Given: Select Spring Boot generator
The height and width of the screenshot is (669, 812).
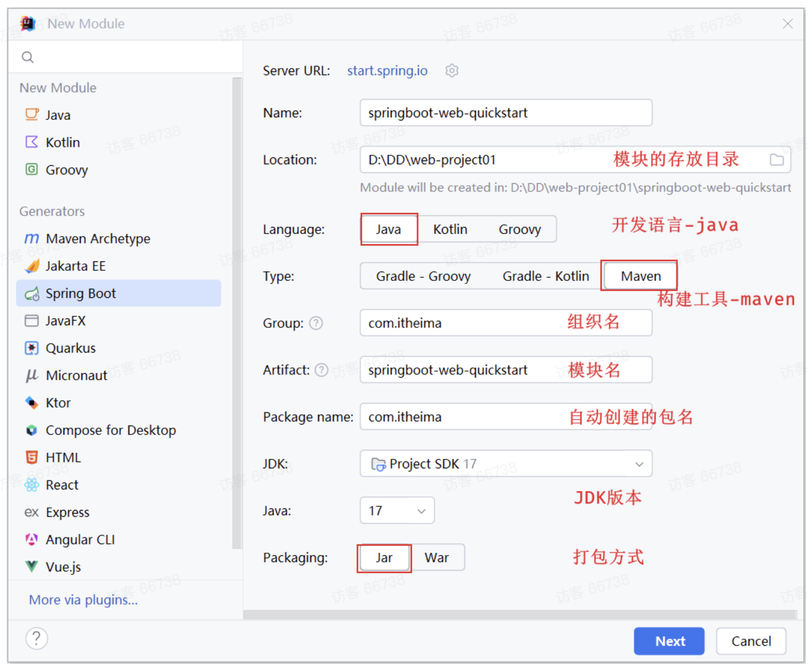Looking at the screenshot, I should point(118,293).
